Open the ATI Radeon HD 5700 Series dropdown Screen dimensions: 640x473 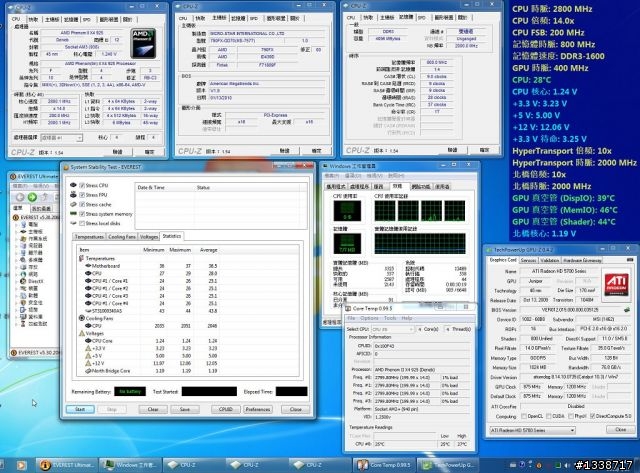coord(532,430)
